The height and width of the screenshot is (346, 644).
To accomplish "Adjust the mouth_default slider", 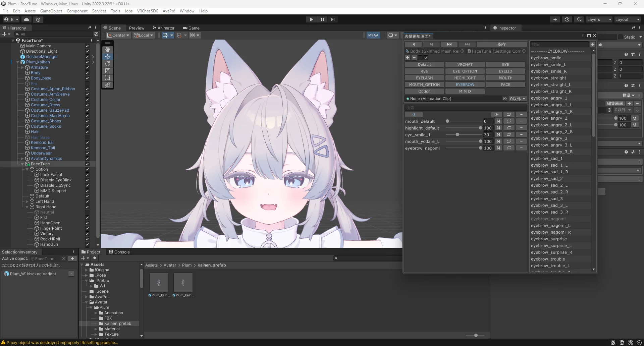I will [463, 121].
